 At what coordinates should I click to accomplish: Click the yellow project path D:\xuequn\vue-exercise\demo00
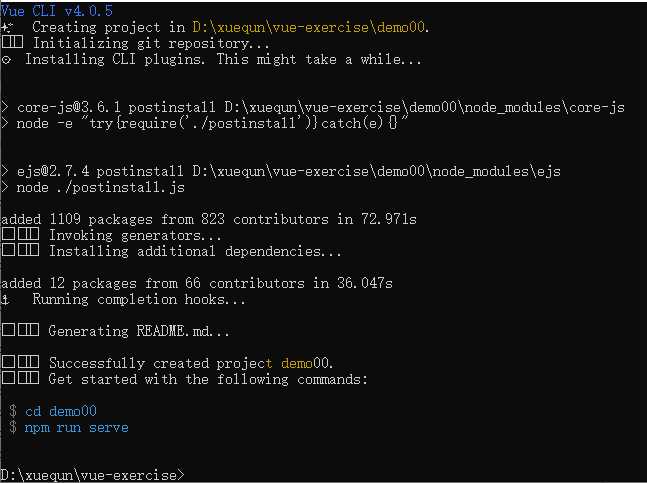[309, 27]
